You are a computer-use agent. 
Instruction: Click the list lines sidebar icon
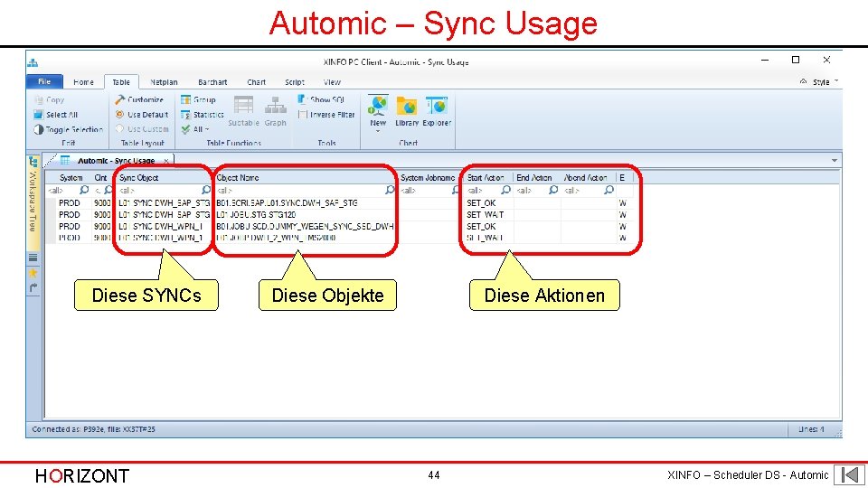[33, 258]
